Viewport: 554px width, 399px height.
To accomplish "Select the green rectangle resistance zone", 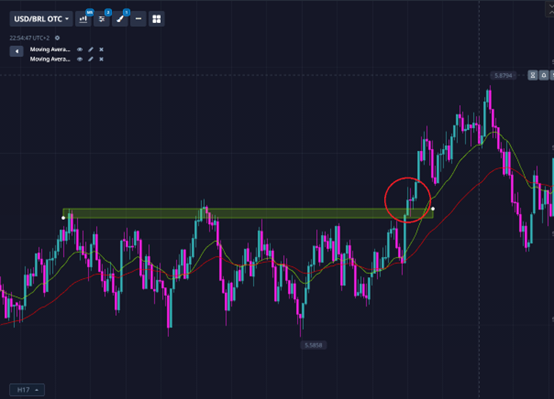I will [247, 213].
